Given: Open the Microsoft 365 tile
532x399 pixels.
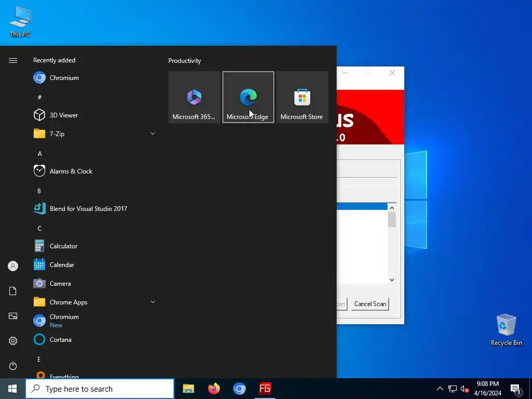Looking at the screenshot, I should tap(194, 97).
